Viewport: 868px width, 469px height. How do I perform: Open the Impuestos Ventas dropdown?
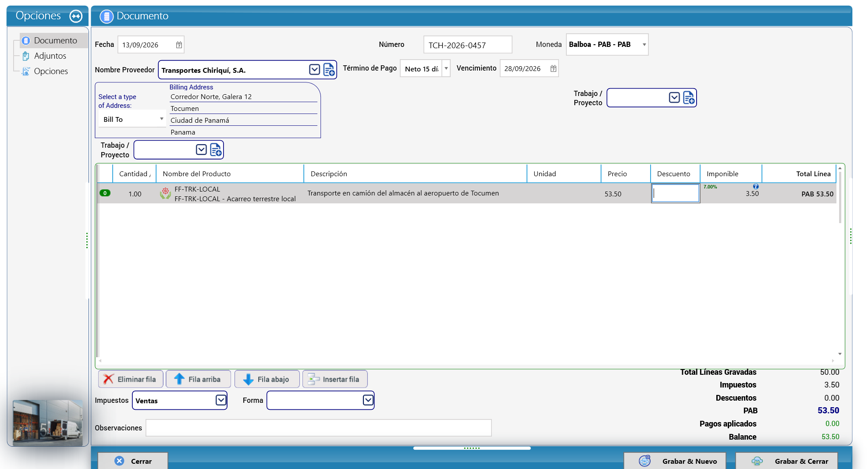tap(221, 400)
